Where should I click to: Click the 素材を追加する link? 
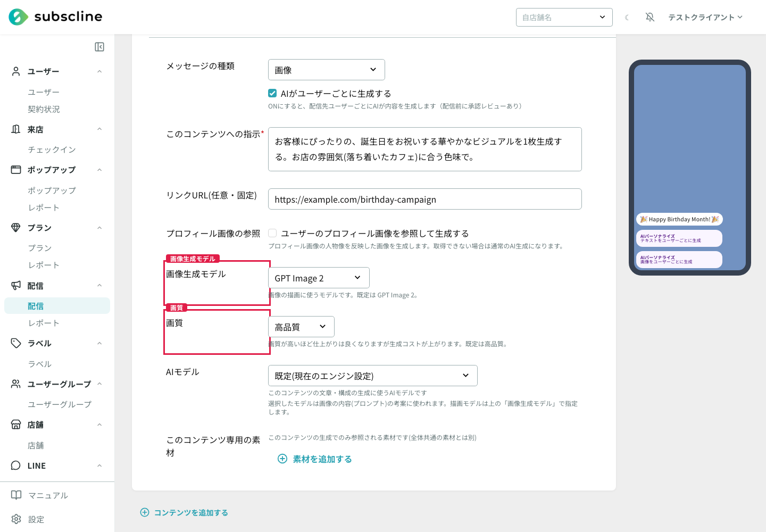322,459
